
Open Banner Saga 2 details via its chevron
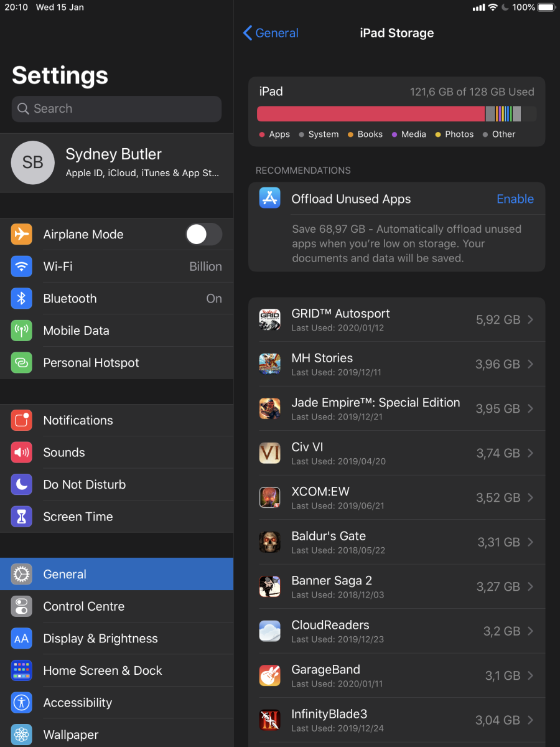(x=531, y=586)
